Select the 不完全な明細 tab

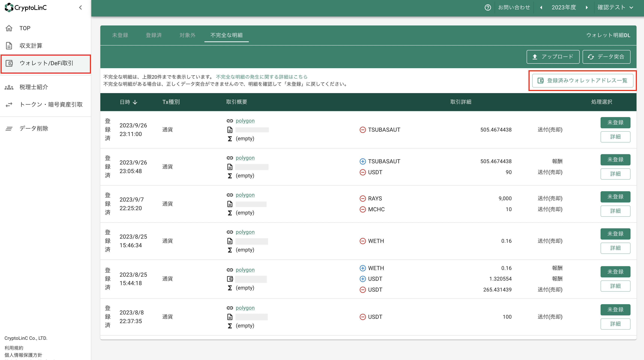(227, 35)
